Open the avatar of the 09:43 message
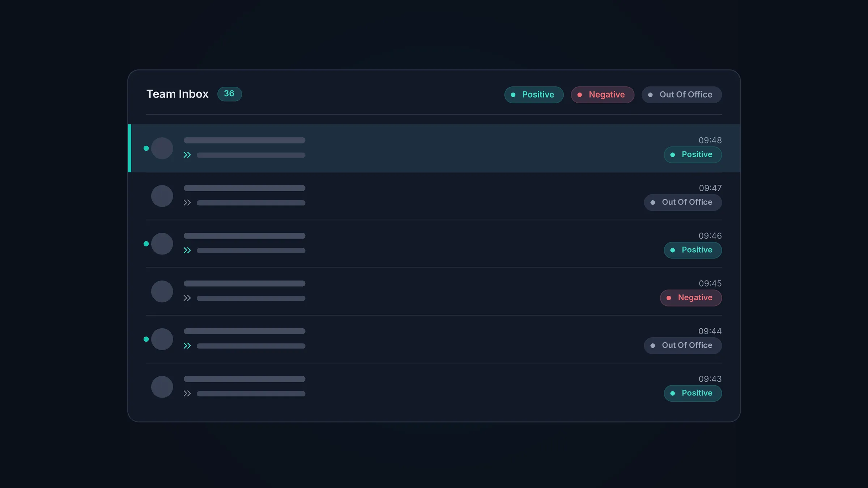868x488 pixels. (162, 387)
